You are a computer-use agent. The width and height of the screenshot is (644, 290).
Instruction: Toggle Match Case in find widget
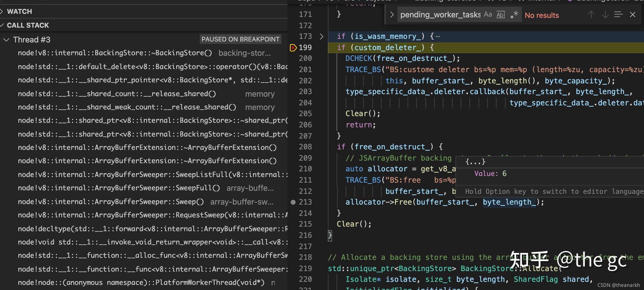[488, 15]
